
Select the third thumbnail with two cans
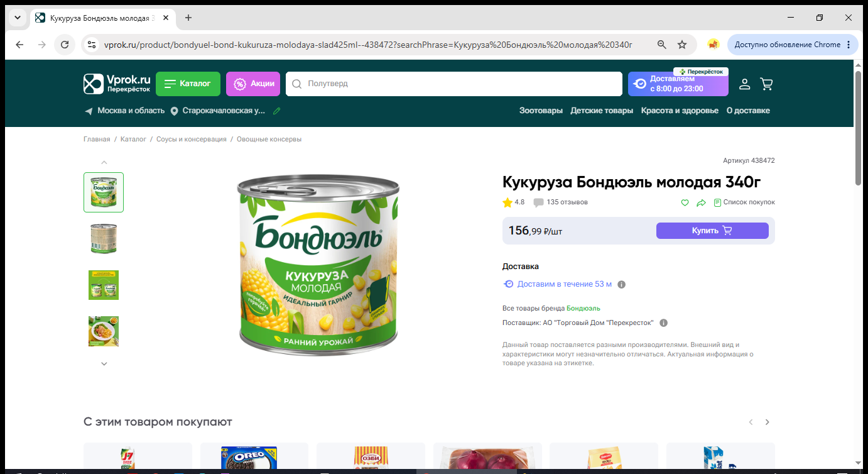[104, 285]
